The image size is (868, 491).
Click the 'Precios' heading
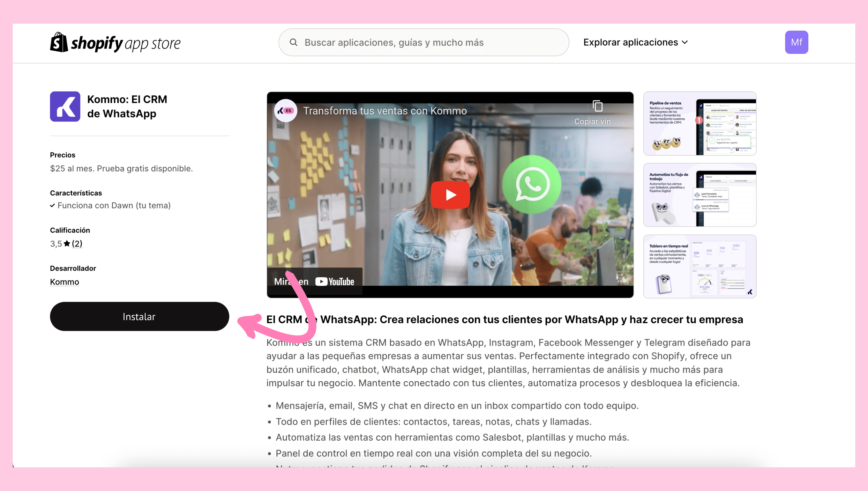(63, 155)
